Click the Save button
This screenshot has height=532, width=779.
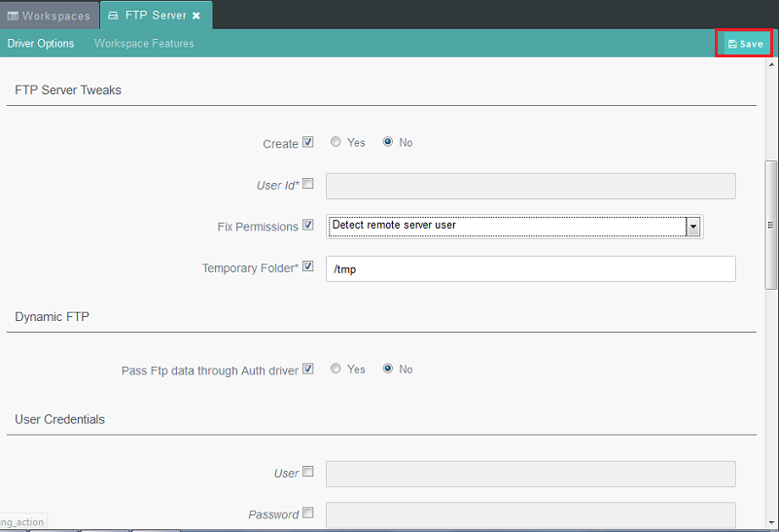(x=745, y=44)
